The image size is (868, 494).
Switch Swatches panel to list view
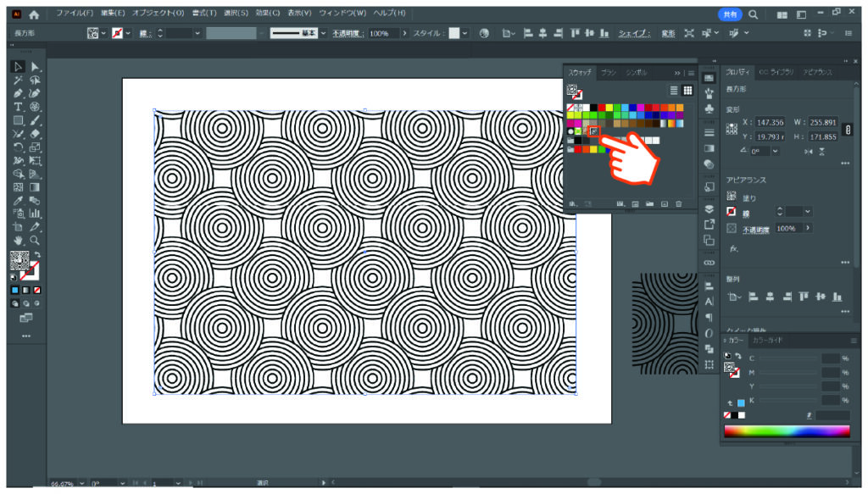pyautogui.click(x=674, y=91)
